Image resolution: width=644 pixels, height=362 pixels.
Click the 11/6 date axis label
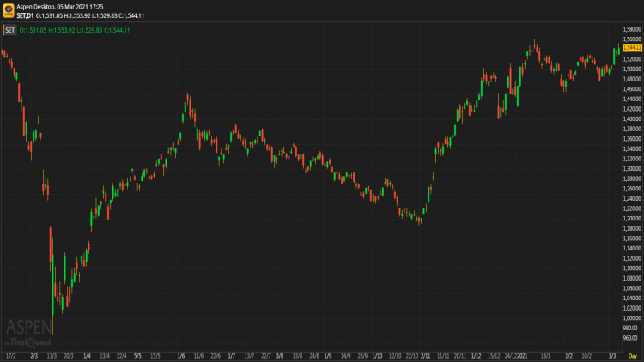tap(199, 356)
